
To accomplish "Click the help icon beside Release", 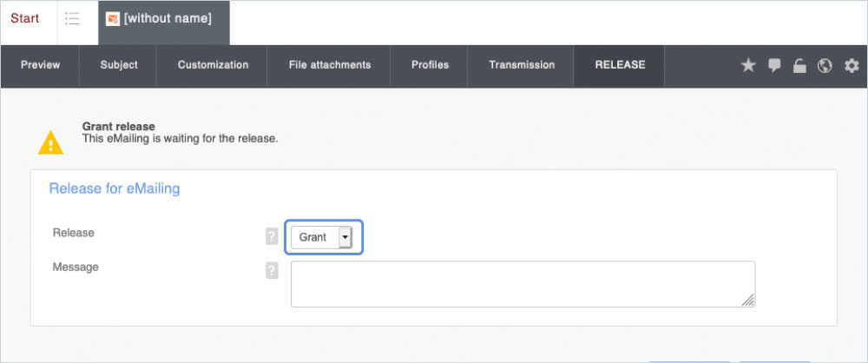I will tap(273, 236).
